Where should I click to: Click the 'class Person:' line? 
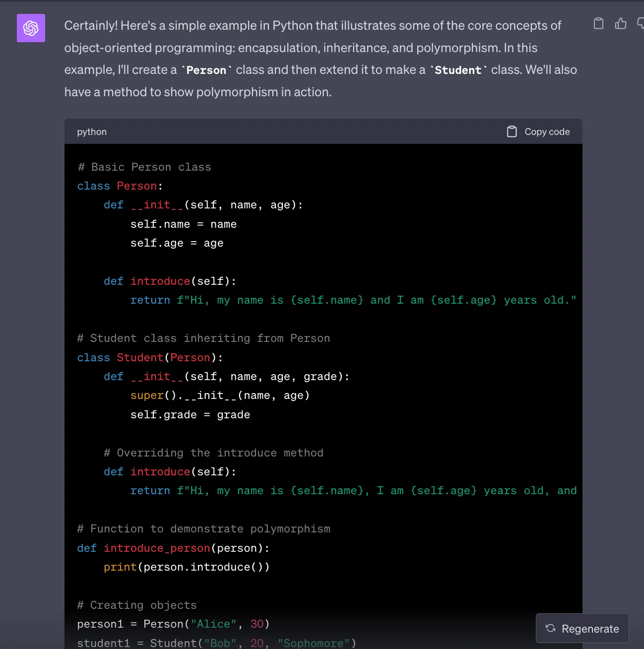tap(120, 186)
